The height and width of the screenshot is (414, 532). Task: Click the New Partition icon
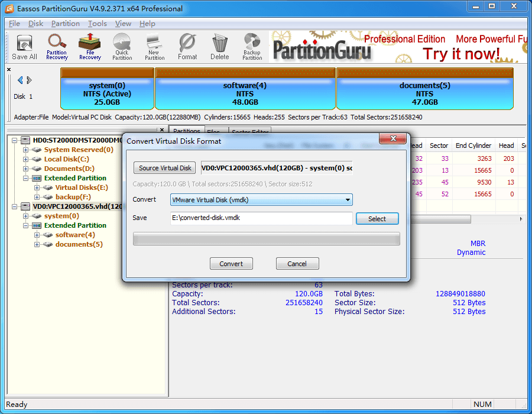coord(154,47)
